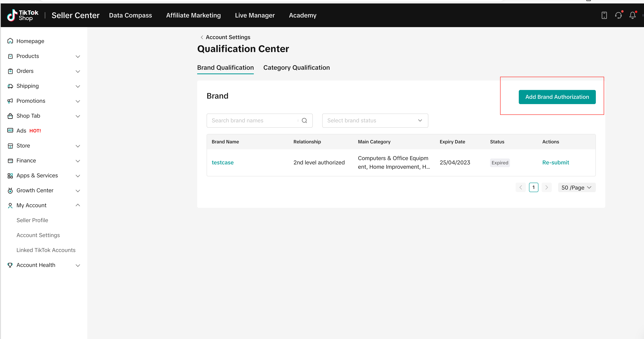Viewport: 644px width, 339px height.
Task: Go to next page arrow in pagination
Action: pyautogui.click(x=546, y=187)
